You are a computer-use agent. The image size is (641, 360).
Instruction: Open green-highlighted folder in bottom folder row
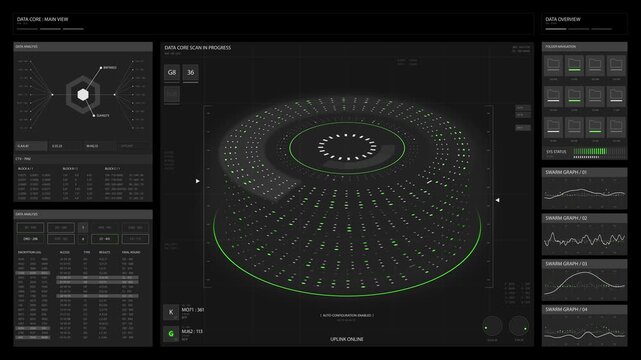pos(595,127)
